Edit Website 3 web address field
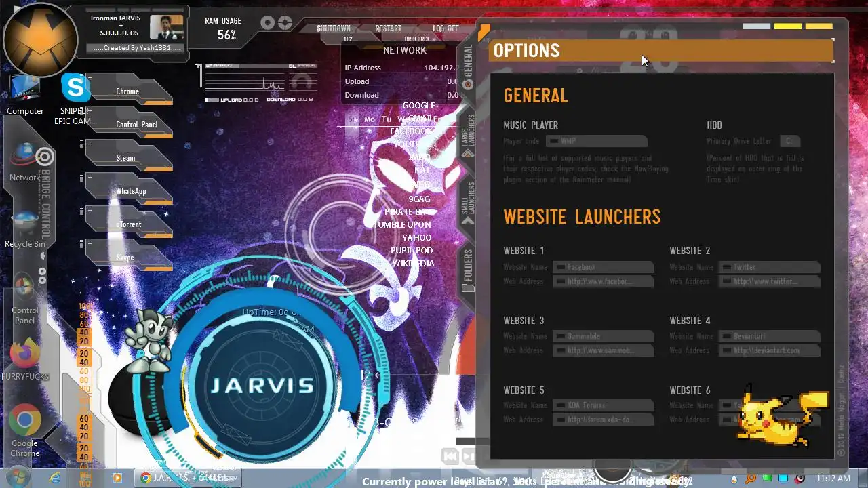Image resolution: width=868 pixels, height=488 pixels. tap(603, 350)
